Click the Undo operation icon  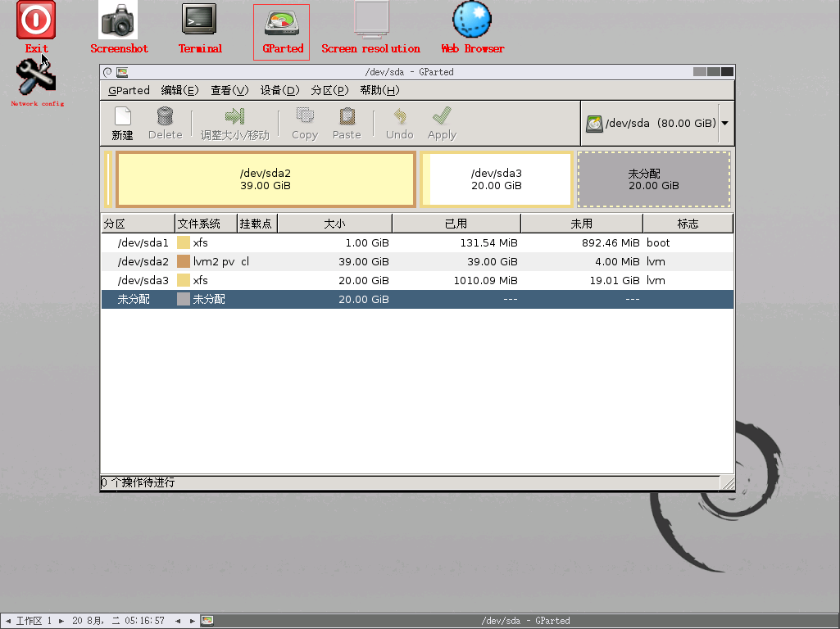[399, 123]
